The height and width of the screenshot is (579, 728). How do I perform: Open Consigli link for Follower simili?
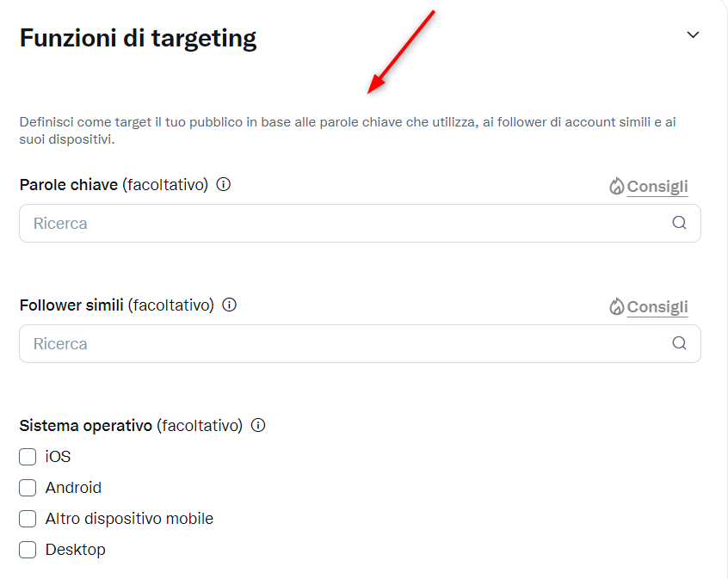tap(657, 306)
